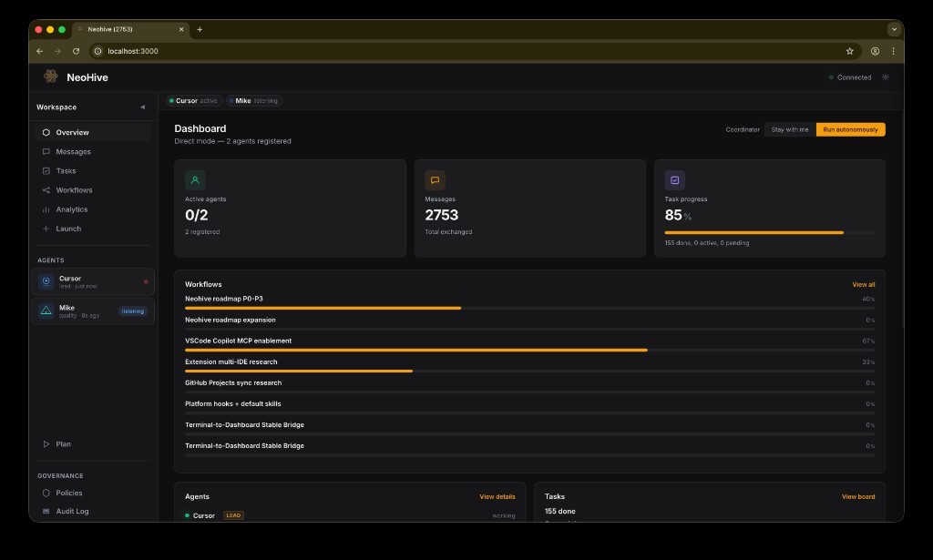Collapse the Workspace sidebar arrow
The width and height of the screenshot is (933, 560).
coord(142,107)
